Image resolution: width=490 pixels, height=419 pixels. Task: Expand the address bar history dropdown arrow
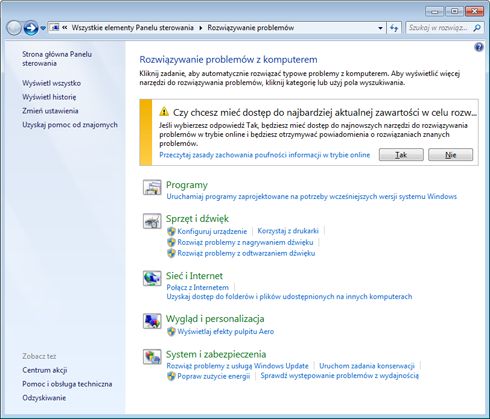pyautogui.click(x=380, y=28)
